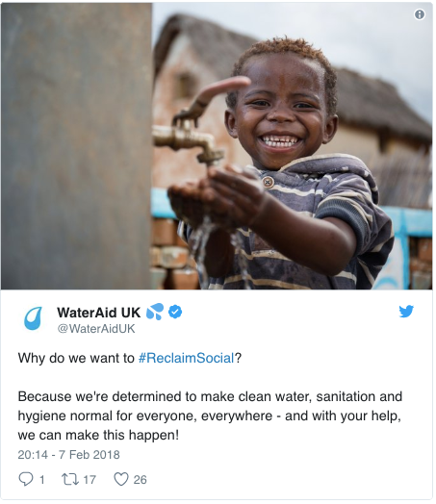436x504 pixels.
Task: Click the water droplets emoji beside the name
Action: (x=155, y=312)
